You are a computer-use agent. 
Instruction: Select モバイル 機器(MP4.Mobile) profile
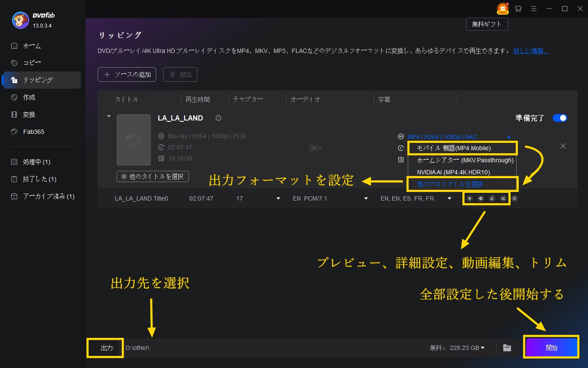click(462, 148)
